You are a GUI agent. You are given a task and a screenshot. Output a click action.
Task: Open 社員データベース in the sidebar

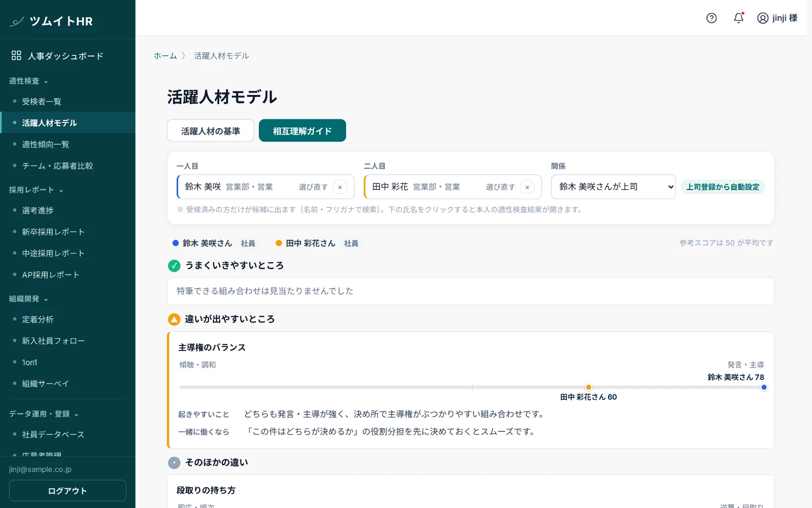(67, 435)
